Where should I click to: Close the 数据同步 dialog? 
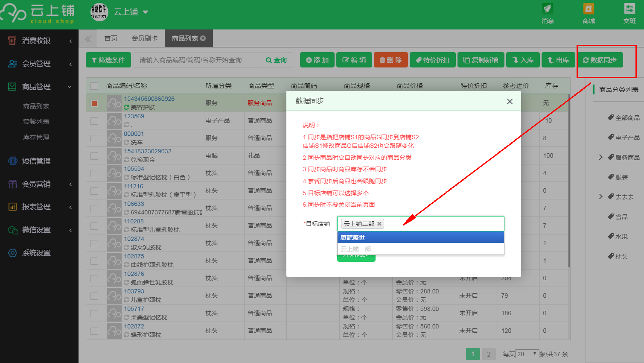coord(510,102)
